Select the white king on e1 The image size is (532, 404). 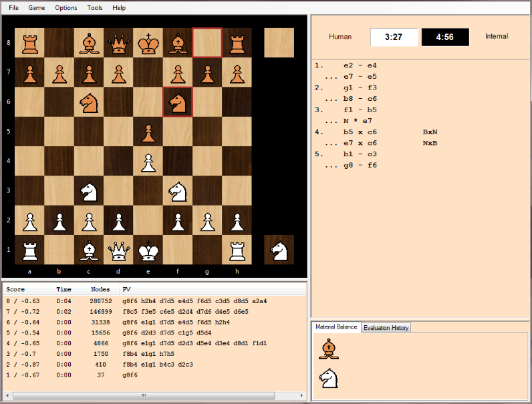tap(148, 250)
